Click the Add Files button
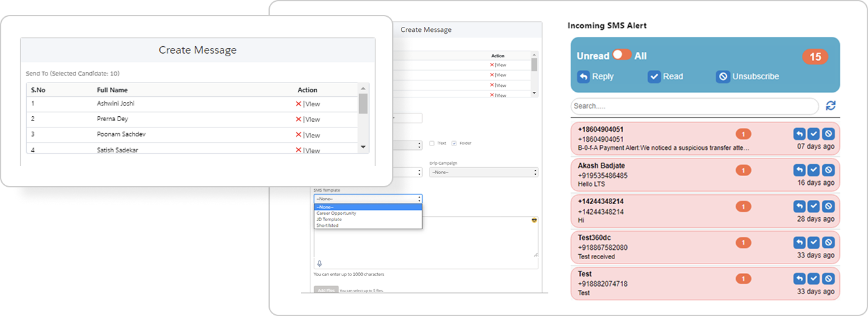Viewport: 868px width, 316px height. tap(325, 290)
